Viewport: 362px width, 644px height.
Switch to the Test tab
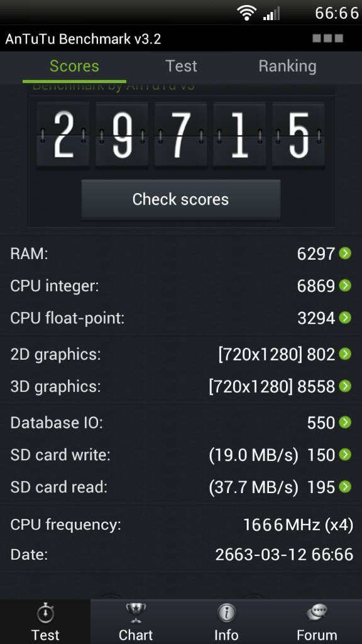click(x=181, y=66)
